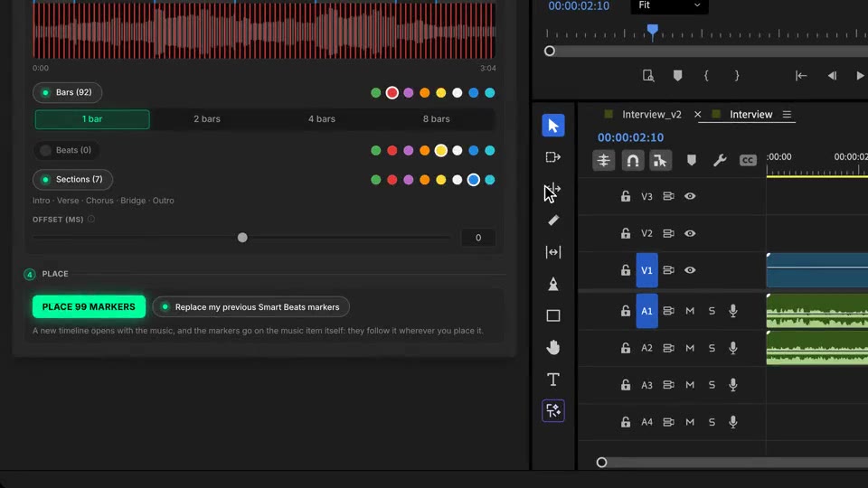
Task: Select the Slip tool
Action: click(553, 252)
